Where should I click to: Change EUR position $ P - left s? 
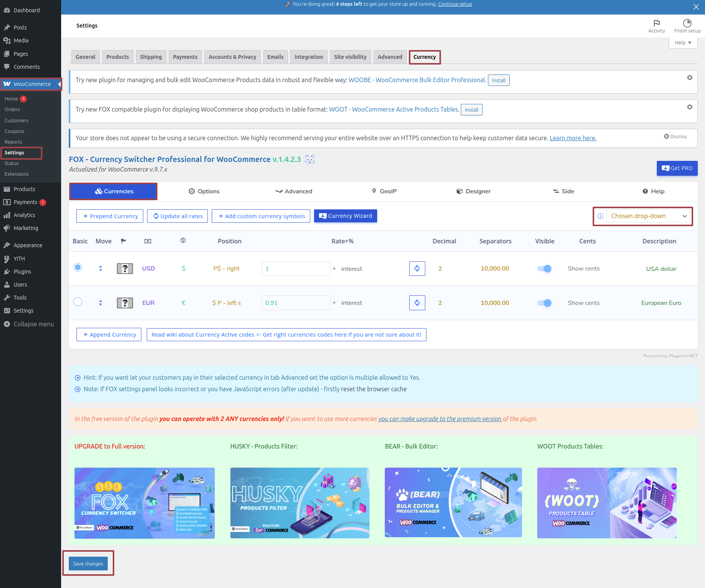(x=227, y=303)
